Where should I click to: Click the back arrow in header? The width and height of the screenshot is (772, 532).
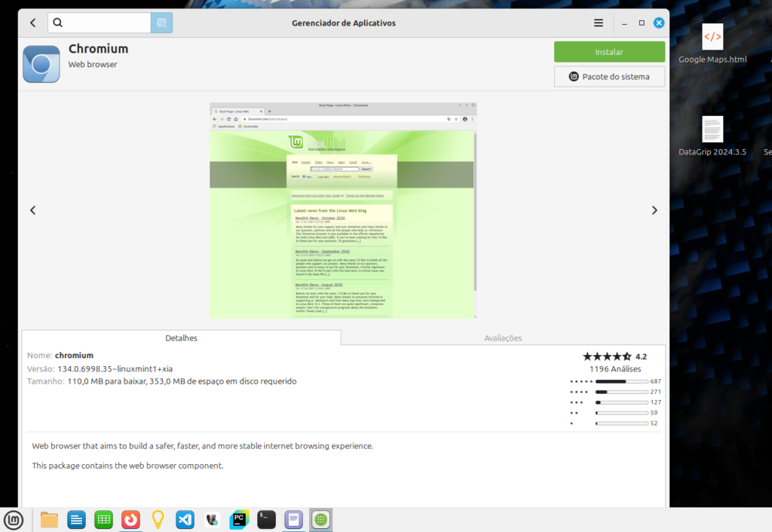tap(33, 23)
